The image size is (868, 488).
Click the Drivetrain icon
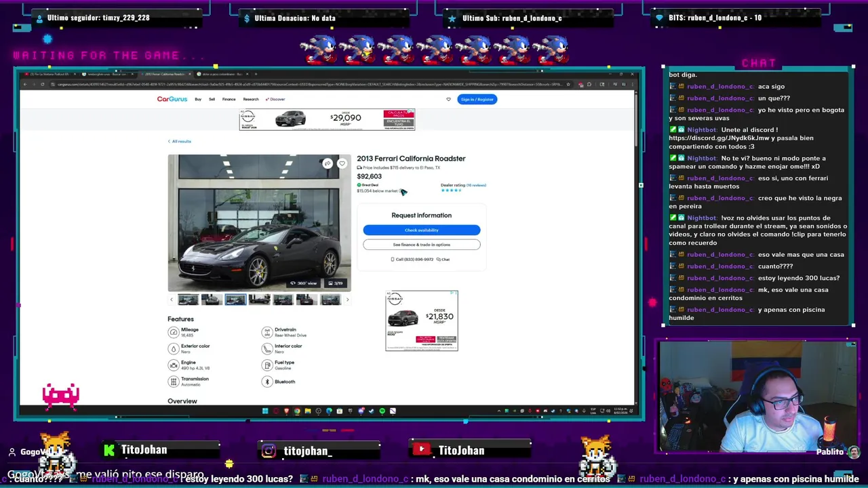click(267, 332)
